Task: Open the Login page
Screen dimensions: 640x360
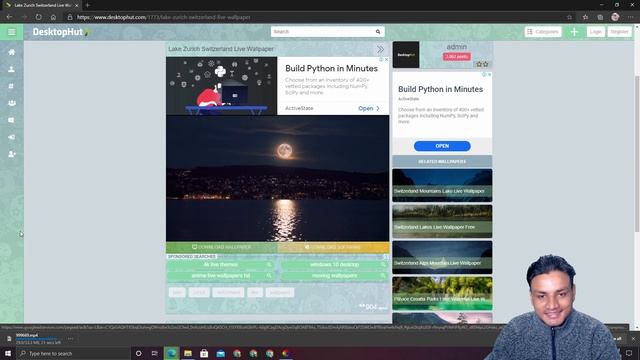Action: [596, 31]
